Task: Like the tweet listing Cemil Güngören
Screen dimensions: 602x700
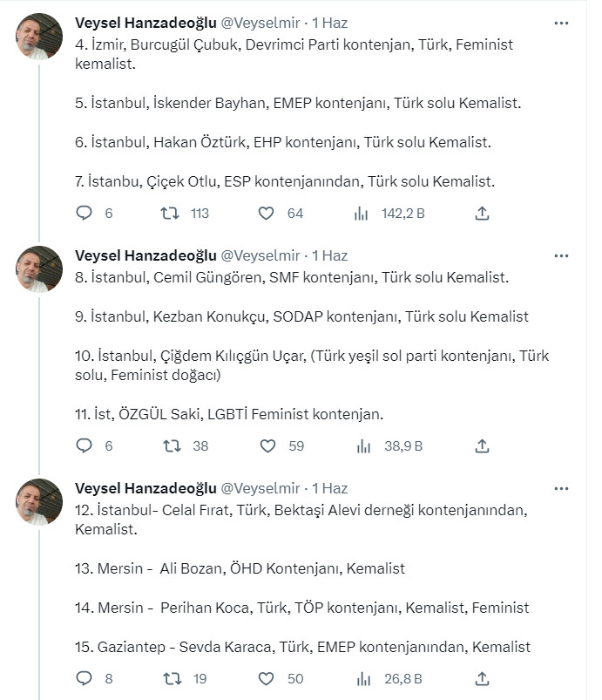Action: point(267,445)
